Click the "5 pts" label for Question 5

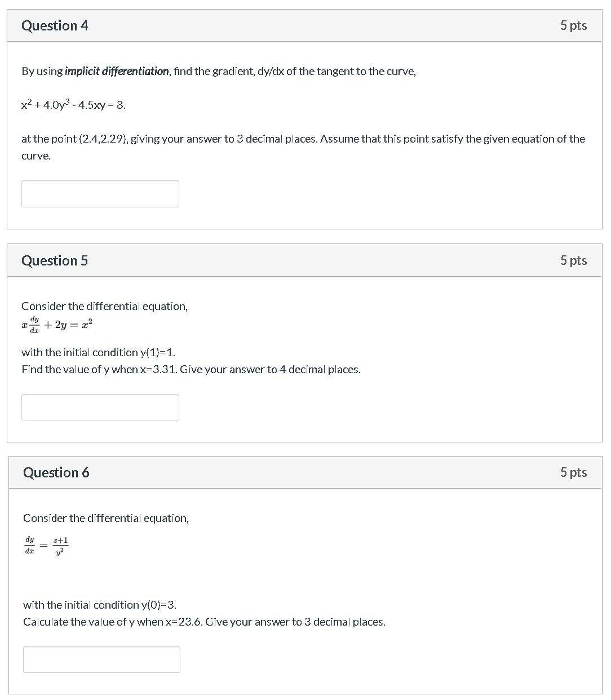[x=573, y=260]
